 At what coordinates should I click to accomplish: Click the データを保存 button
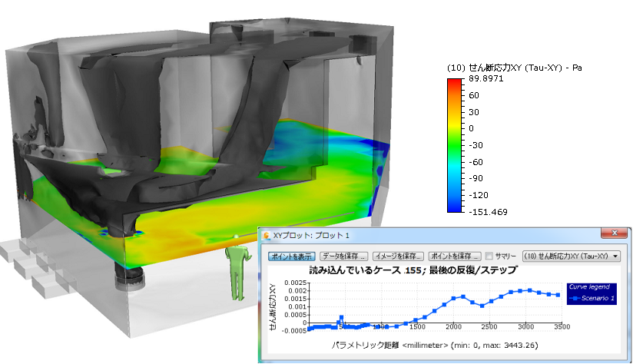point(343,256)
